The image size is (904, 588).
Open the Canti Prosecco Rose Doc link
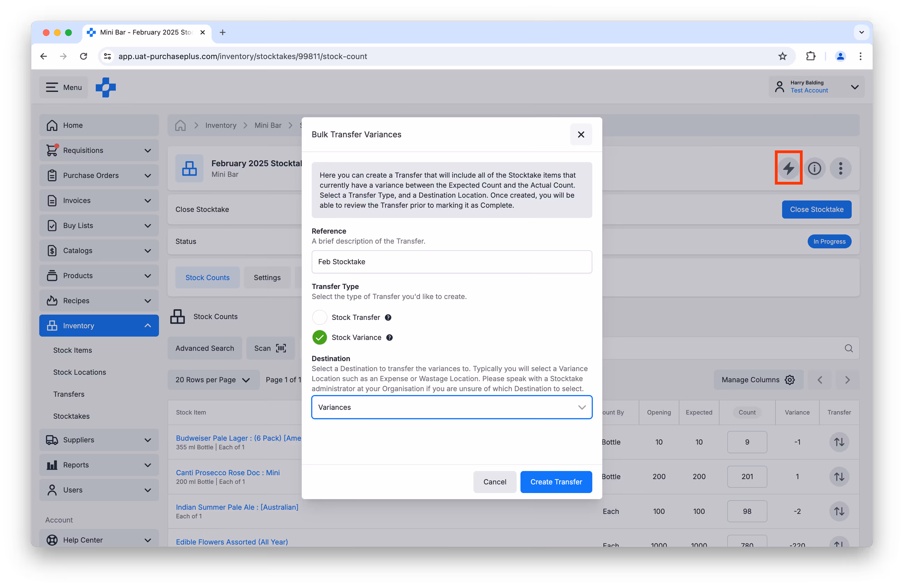(227, 473)
